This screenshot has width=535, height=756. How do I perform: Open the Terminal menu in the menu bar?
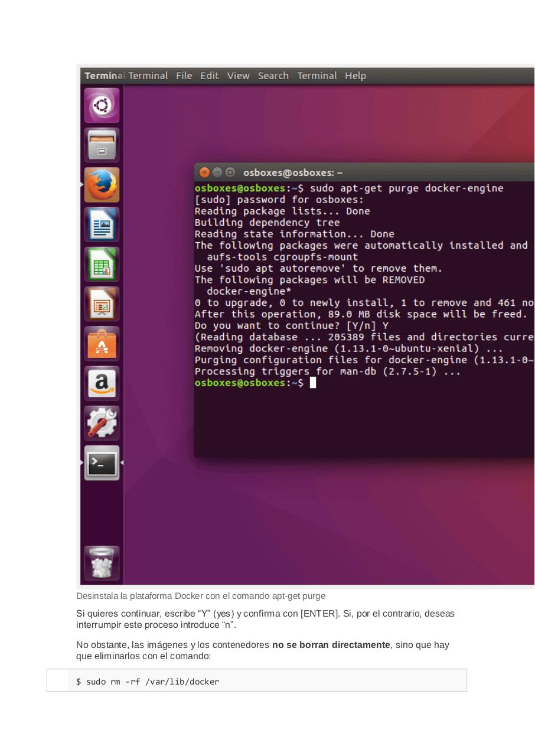(317, 76)
